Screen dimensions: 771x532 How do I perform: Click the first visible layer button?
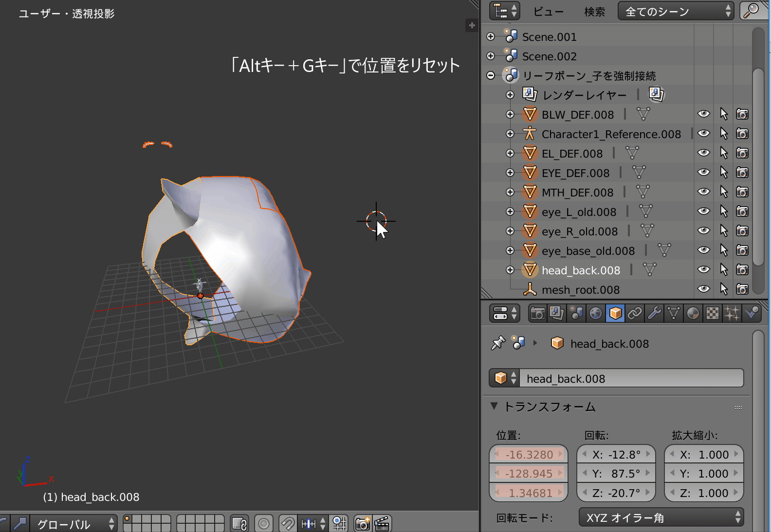[127, 519]
